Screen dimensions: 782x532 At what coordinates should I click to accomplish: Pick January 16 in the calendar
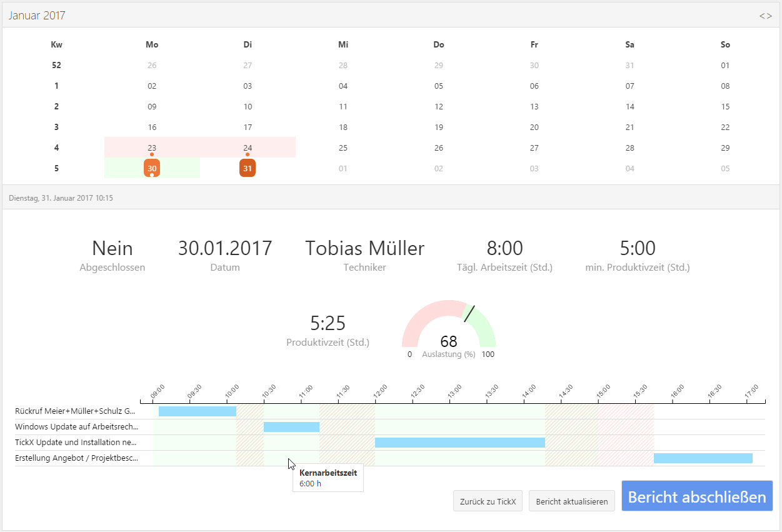[x=152, y=128]
